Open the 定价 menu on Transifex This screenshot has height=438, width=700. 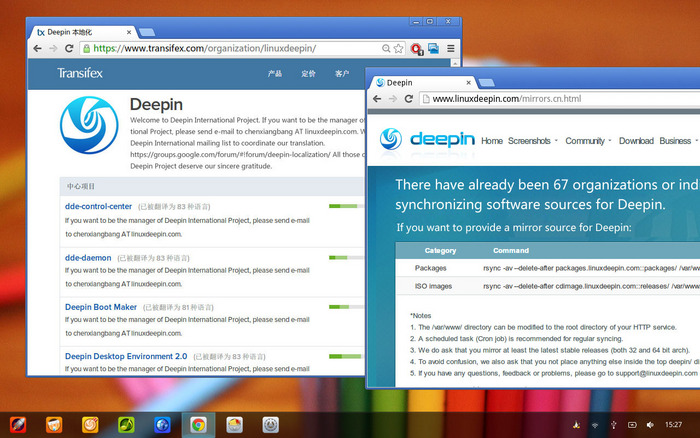click(x=308, y=73)
